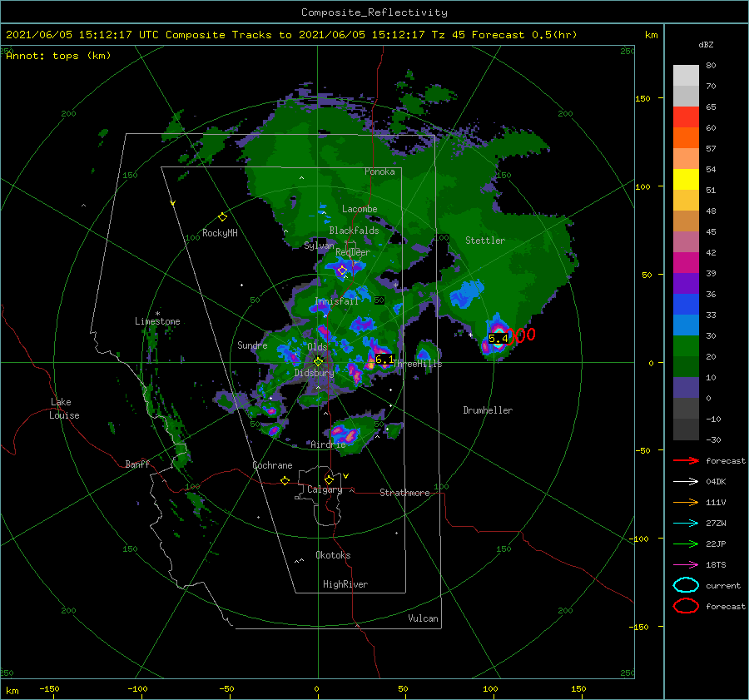Image resolution: width=749 pixels, height=700 pixels.
Task: Select the green 22JP arrow legend icon
Action: click(x=686, y=544)
